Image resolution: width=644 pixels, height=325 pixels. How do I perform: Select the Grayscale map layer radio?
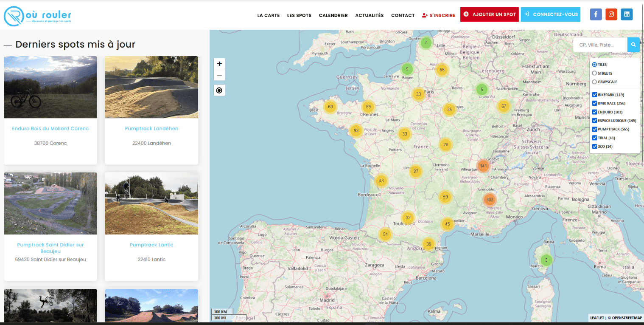[594, 82]
